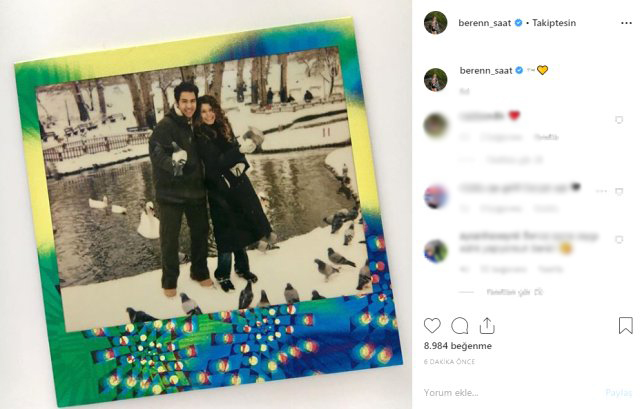Screen dimensions: 640x409
Task: Like the first comment with its small heart
Action: (x=619, y=120)
